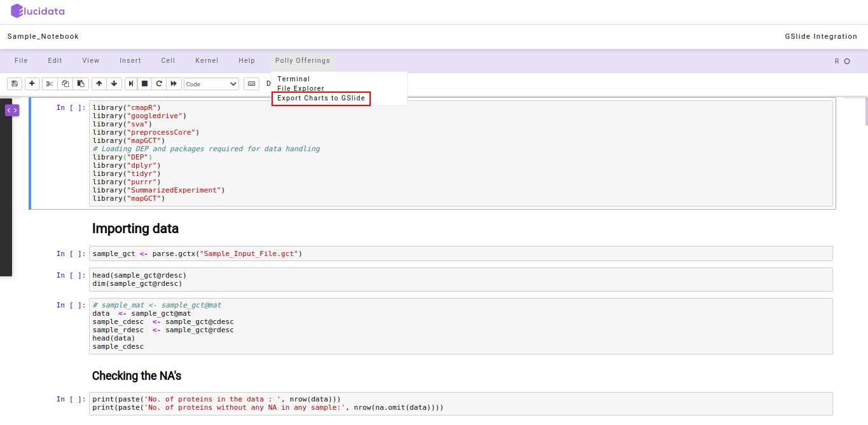
Task: Copy the selected cell
Action: 64,83
